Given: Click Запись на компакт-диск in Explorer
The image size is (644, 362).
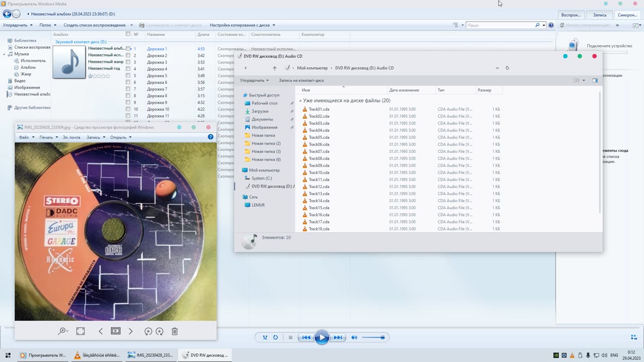Looking at the screenshot, I should click(x=301, y=80).
